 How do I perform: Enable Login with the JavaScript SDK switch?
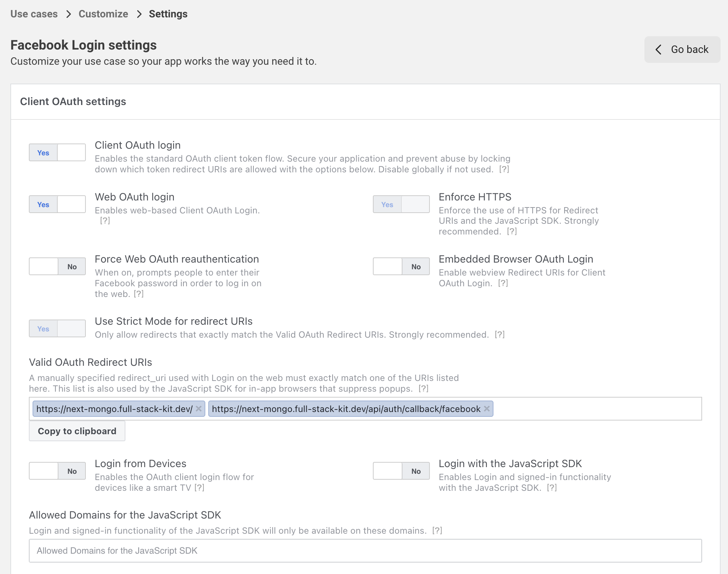[401, 471]
